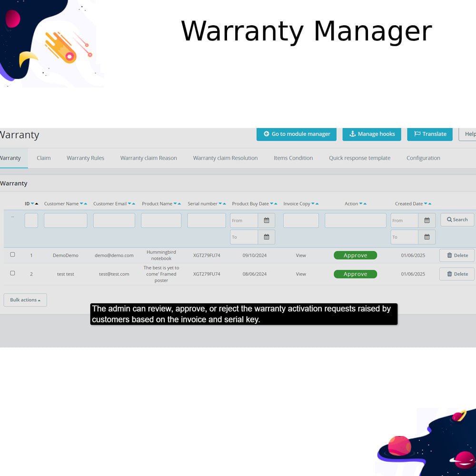The height and width of the screenshot is (476, 476).
Task: Click the Manage hooks anchor button
Action: [372, 134]
